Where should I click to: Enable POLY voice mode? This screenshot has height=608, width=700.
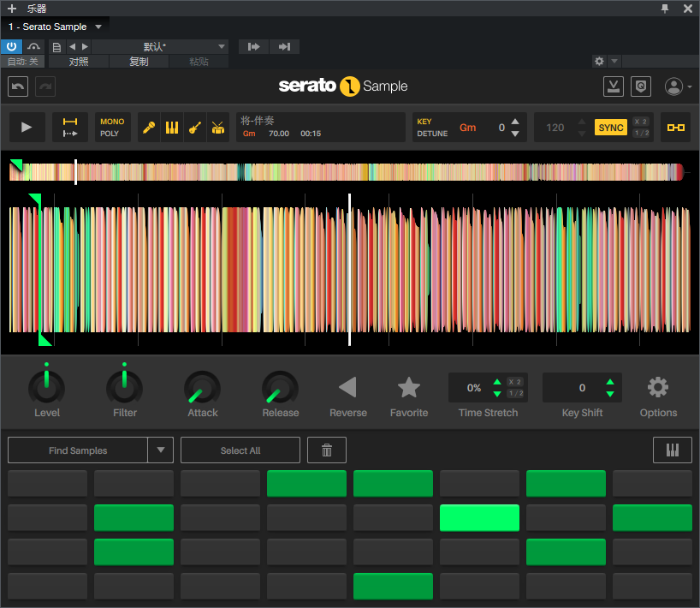[x=110, y=134]
